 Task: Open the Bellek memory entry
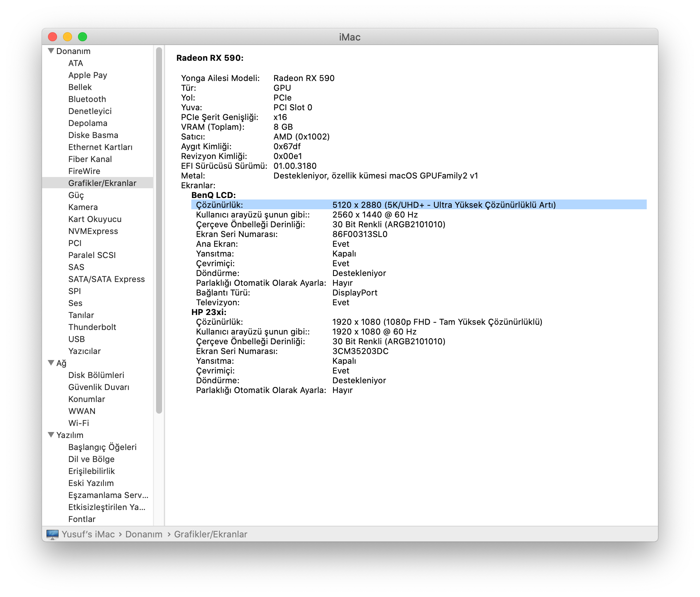pos(80,87)
